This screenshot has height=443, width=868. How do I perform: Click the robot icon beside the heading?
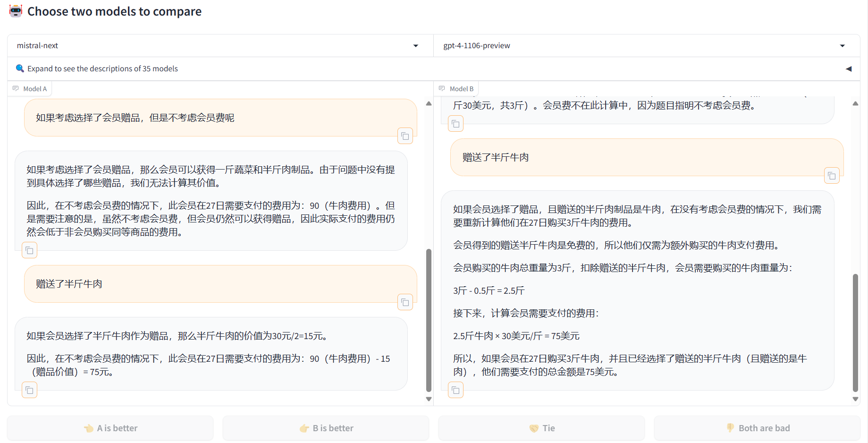16,11
